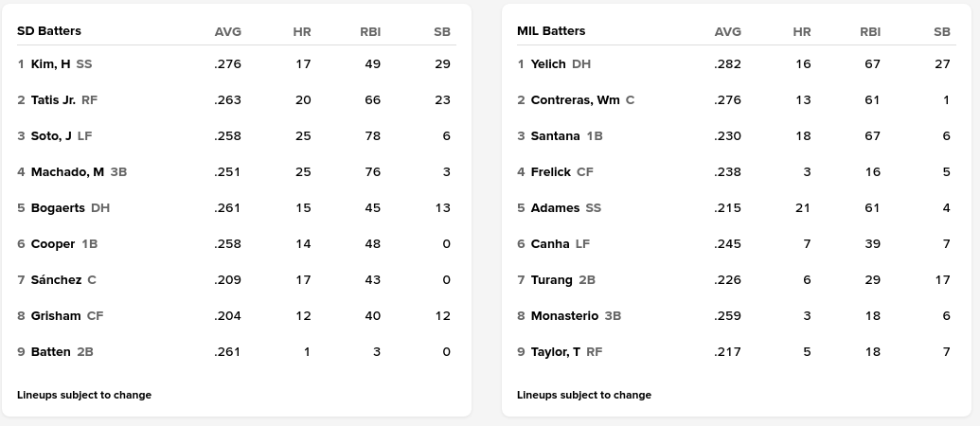This screenshot has width=980, height=426.
Task: Open Soto, J player profile
Action: pyautogui.click(x=51, y=136)
